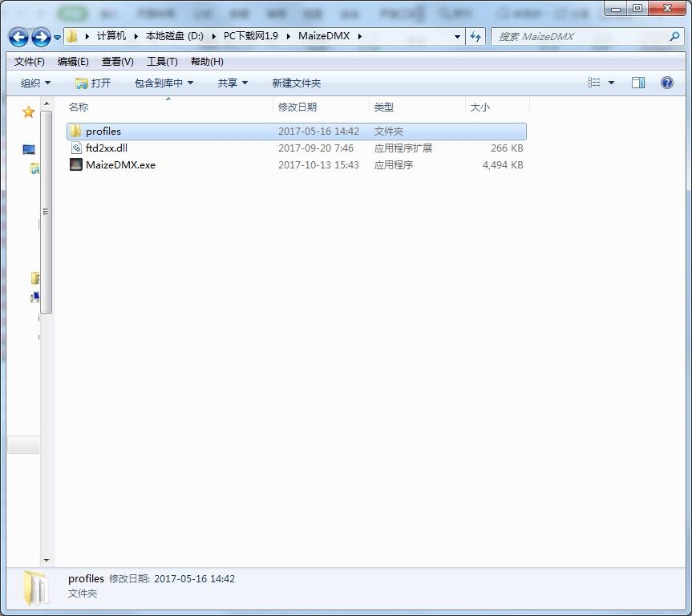Minimize the Explorer window
Viewport: 692px width, 616px height.
(x=616, y=8)
